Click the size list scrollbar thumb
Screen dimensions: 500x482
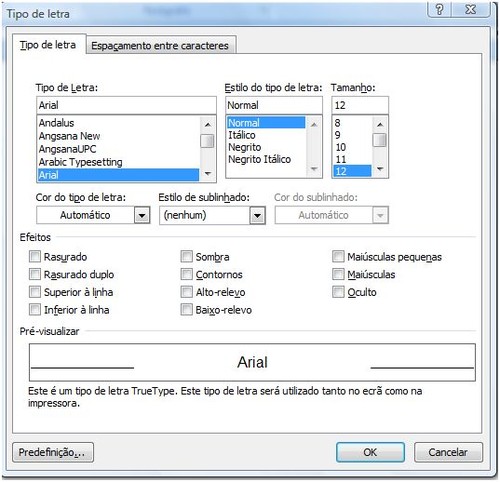tap(380, 140)
